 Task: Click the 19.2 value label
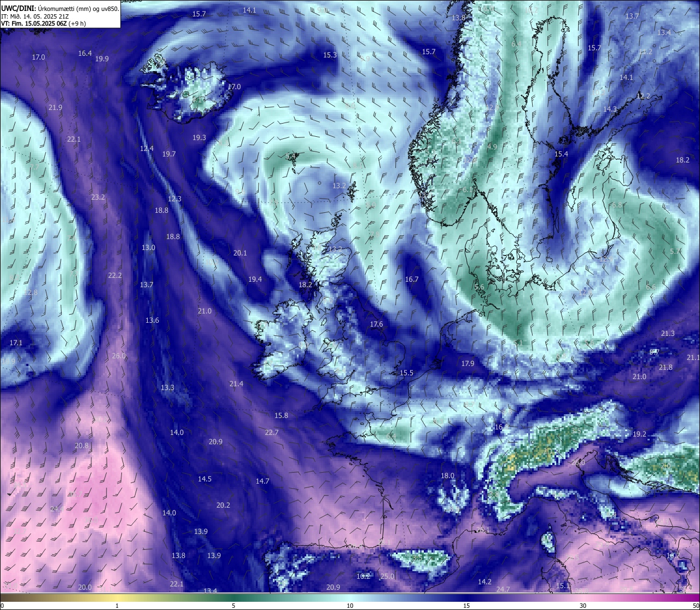point(639,434)
